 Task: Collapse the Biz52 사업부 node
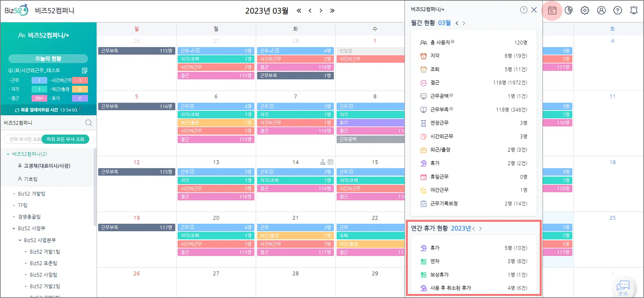pyautogui.click(x=14, y=228)
